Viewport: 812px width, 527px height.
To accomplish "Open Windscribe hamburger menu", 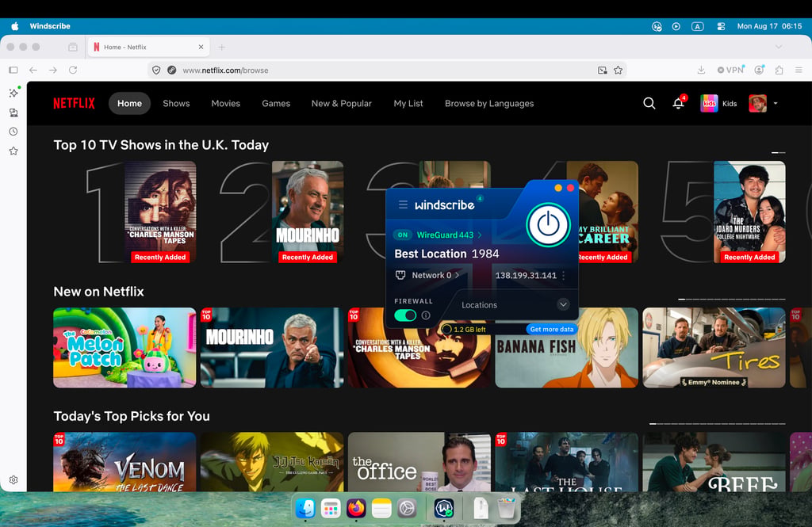I will click(x=403, y=205).
